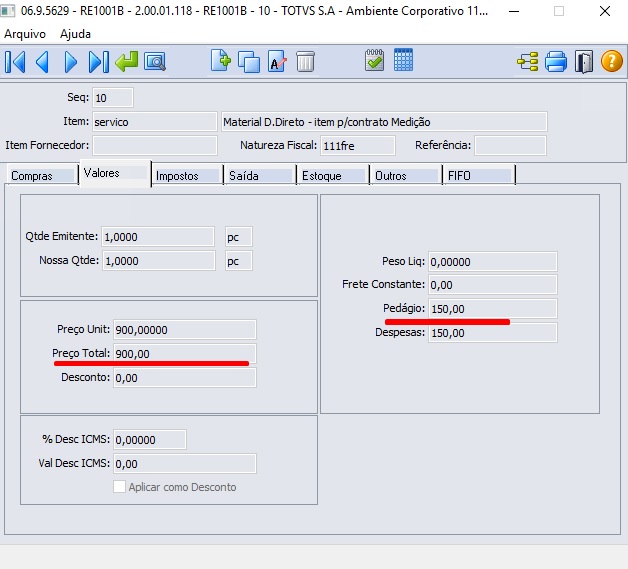Switch to the Compras tab
The image size is (628, 569).
pos(41,175)
